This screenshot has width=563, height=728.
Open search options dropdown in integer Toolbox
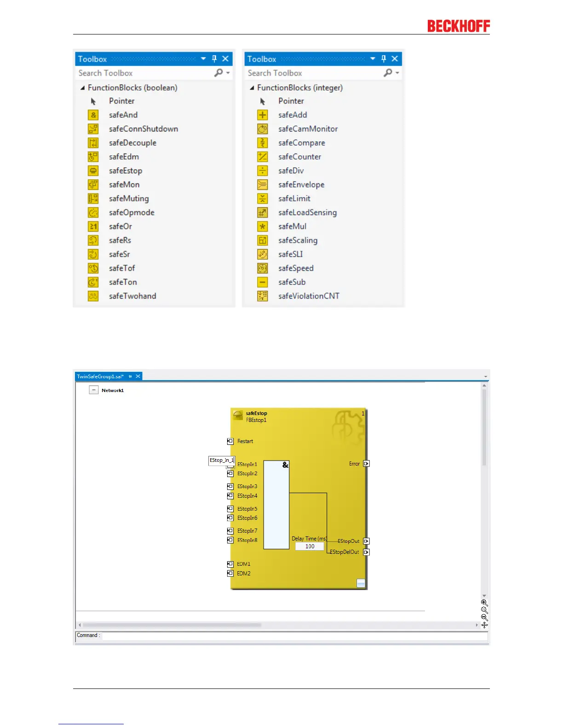397,73
